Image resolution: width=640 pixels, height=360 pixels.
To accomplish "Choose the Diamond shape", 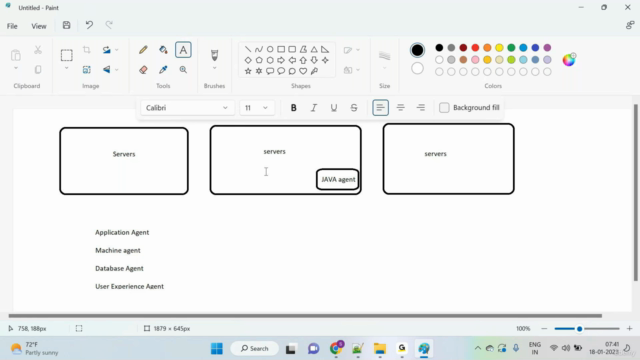I will [x=248, y=60].
